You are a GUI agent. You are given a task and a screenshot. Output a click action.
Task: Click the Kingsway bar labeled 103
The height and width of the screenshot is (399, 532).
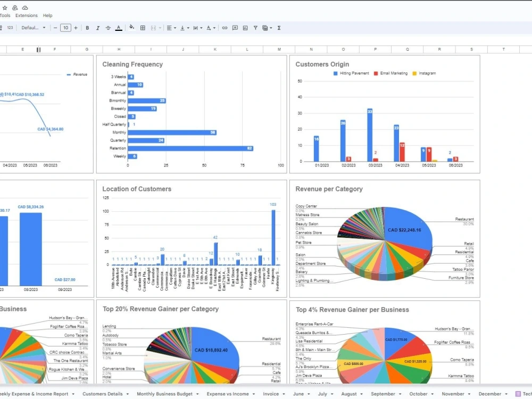273,237
